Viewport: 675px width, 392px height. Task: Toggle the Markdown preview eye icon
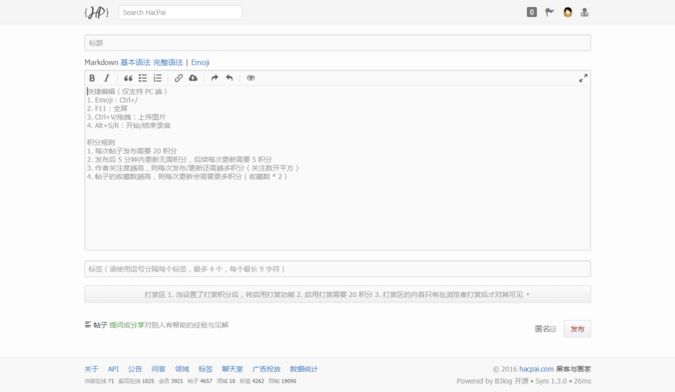coord(251,78)
